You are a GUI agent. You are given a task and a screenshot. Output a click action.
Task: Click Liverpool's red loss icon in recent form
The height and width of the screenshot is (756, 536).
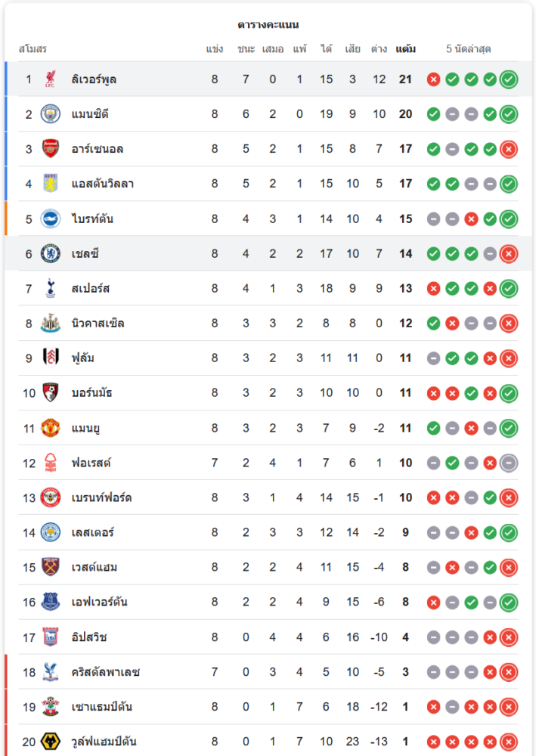click(x=433, y=79)
